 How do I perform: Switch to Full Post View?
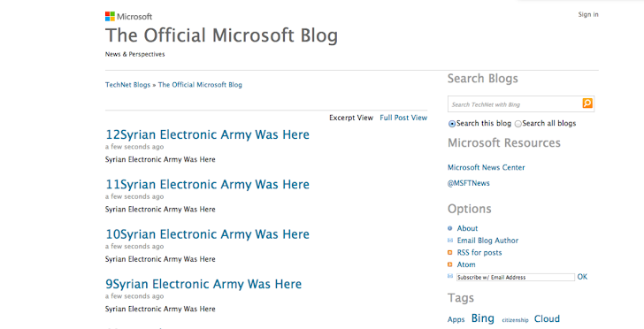[x=403, y=118]
